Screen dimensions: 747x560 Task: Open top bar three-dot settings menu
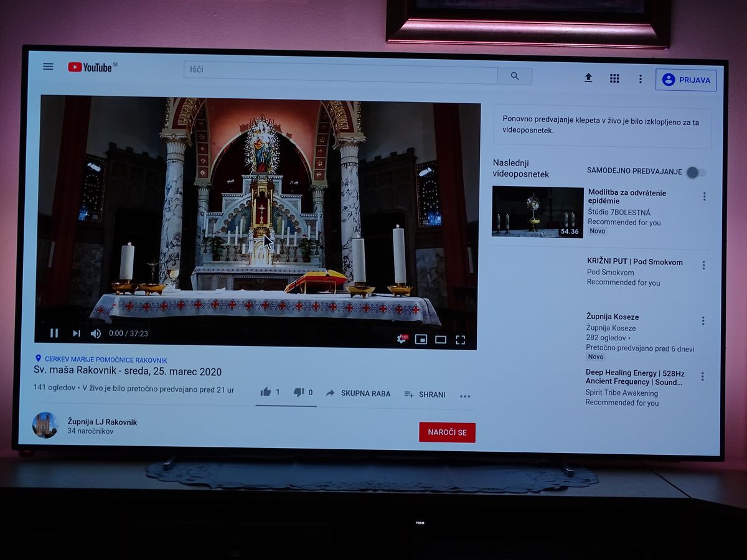pyautogui.click(x=640, y=79)
